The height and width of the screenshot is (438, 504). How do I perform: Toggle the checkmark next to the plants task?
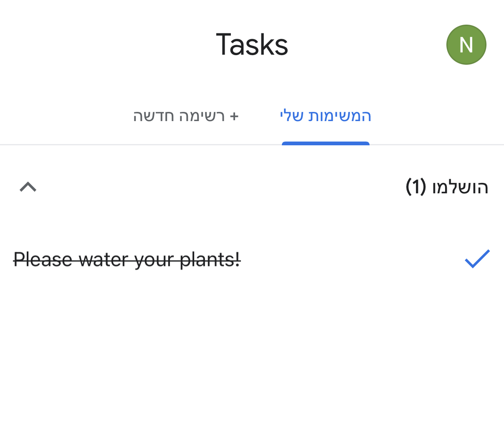pyautogui.click(x=477, y=259)
